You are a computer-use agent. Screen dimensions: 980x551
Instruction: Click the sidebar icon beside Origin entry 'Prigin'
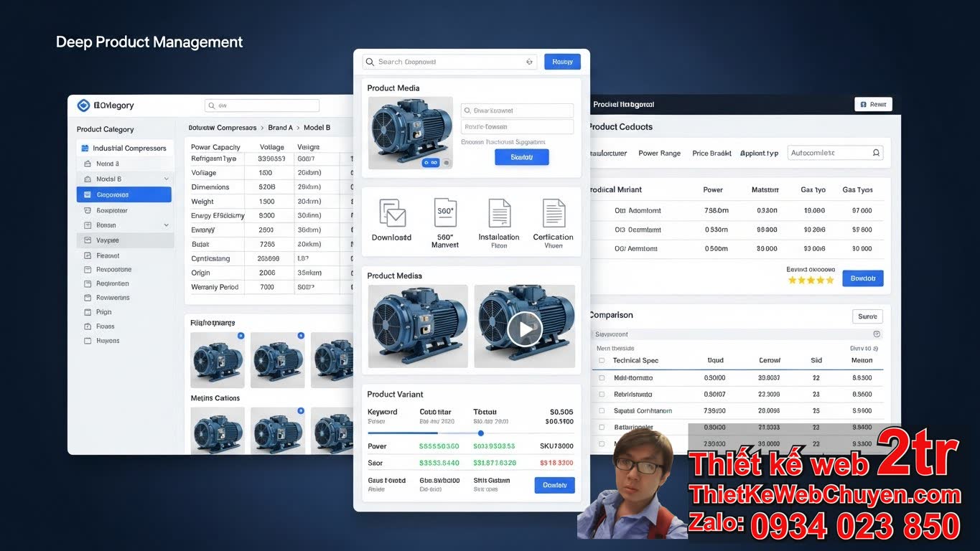tap(88, 312)
